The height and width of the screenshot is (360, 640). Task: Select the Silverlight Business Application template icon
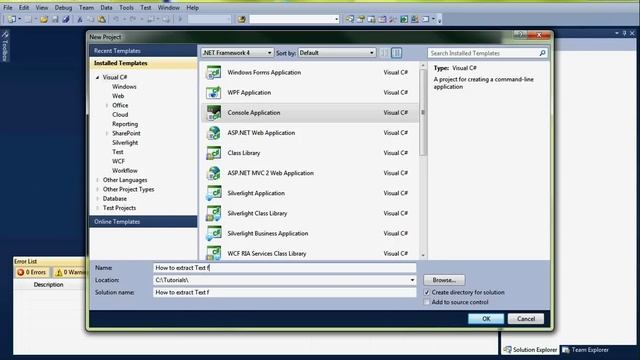click(x=213, y=233)
